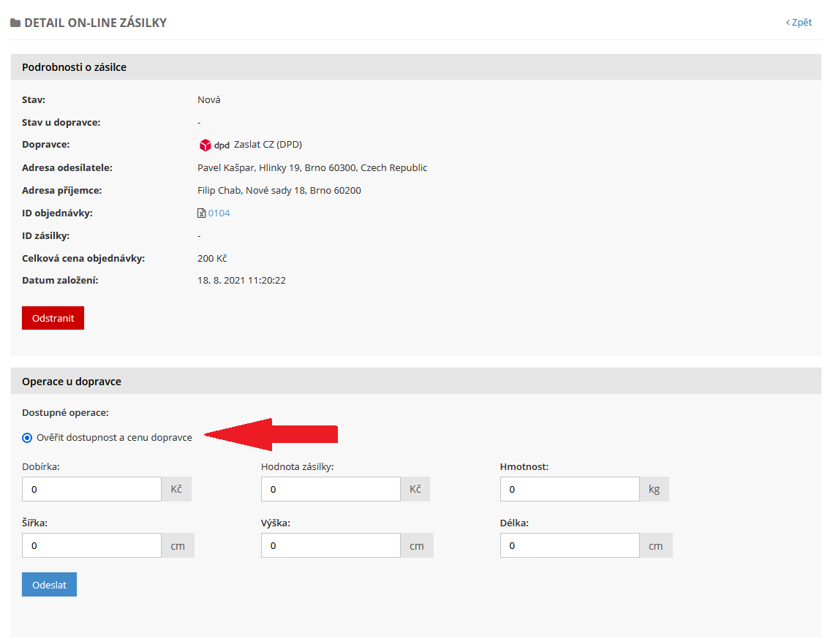The image size is (833, 644).
Task: Click the Operace u dopravce panel header
Action: (x=72, y=382)
